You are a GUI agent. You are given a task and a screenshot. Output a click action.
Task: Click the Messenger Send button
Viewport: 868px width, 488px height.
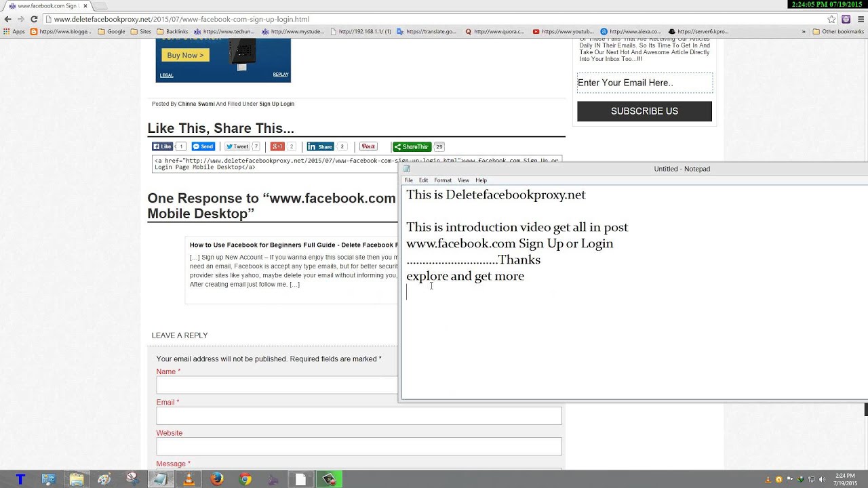point(203,146)
